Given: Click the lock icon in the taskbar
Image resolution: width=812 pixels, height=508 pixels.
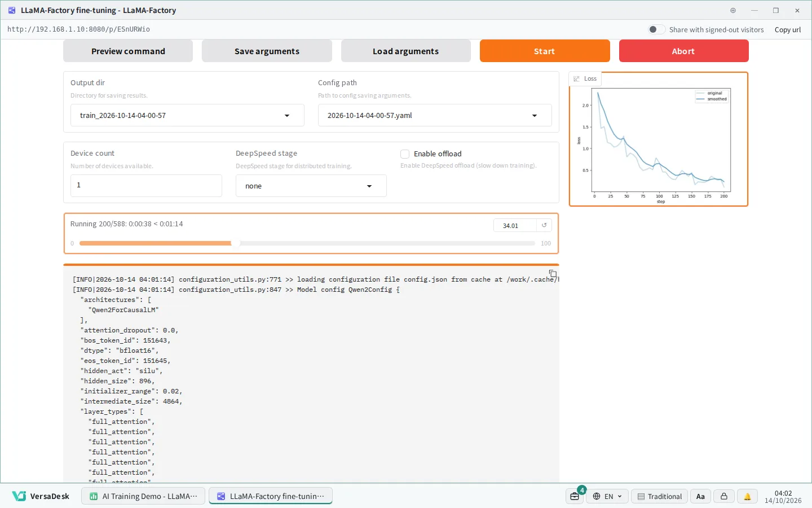Looking at the screenshot, I should point(724,496).
